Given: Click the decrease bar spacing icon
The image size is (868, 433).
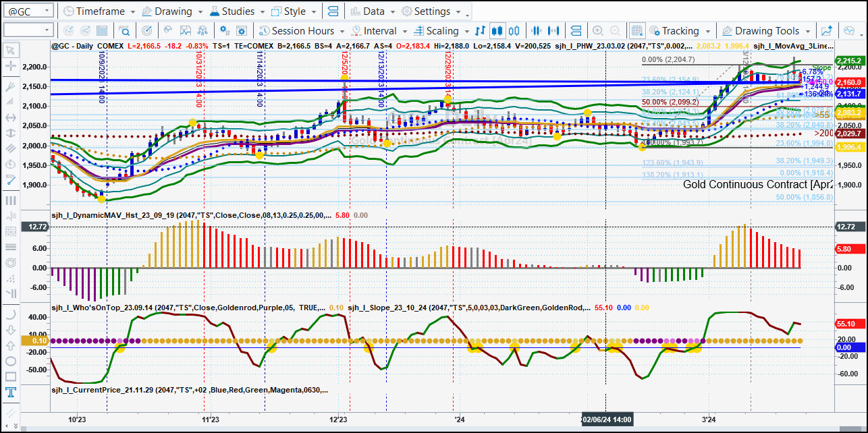Looking at the screenshot, I should 537,30.
